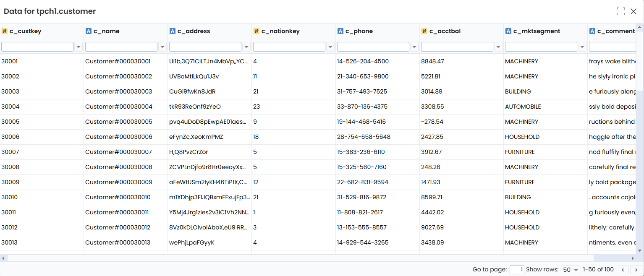Click the vertical scrollbar down arrow
644x276 pixels.
tap(640, 250)
